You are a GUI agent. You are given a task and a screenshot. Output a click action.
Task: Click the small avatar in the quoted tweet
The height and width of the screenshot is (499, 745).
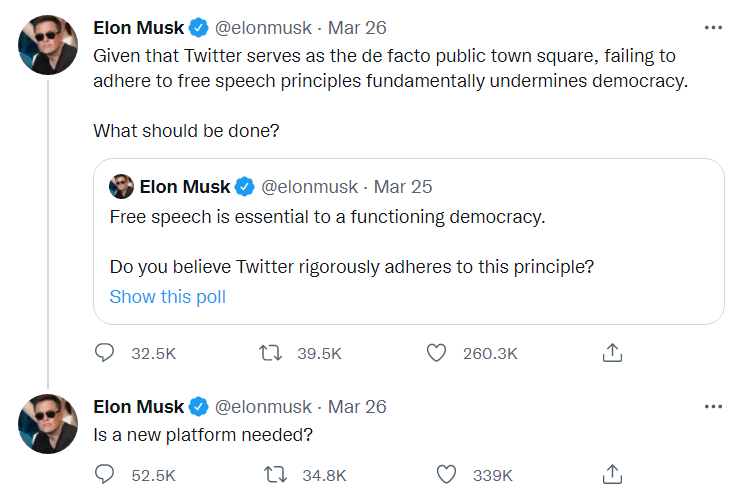[x=121, y=186]
